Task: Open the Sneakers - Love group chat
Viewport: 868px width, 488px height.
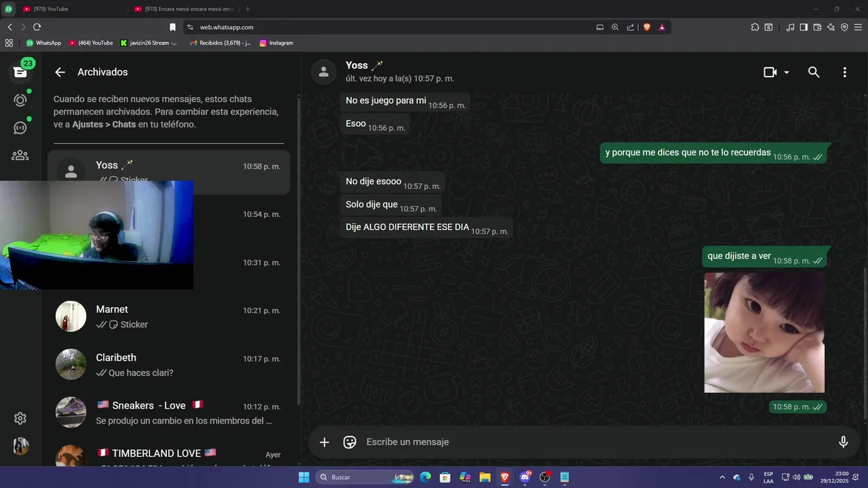Action: coord(169,413)
